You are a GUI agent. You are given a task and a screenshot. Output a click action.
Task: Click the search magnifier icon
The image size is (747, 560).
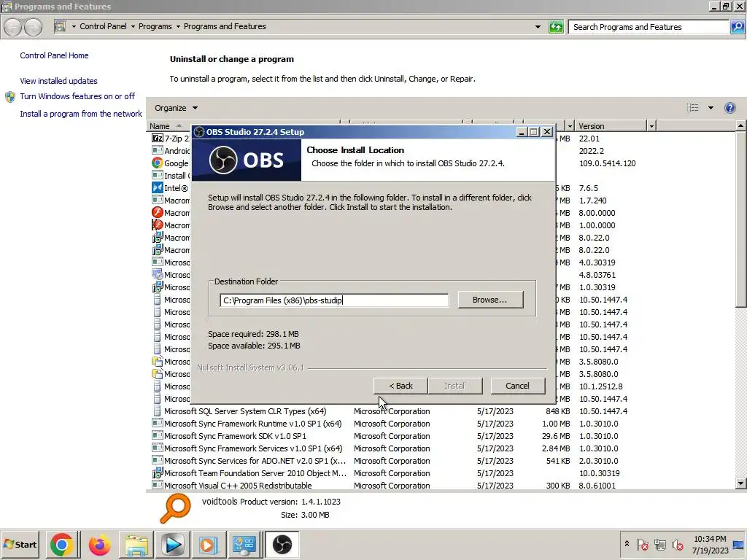coord(737,27)
